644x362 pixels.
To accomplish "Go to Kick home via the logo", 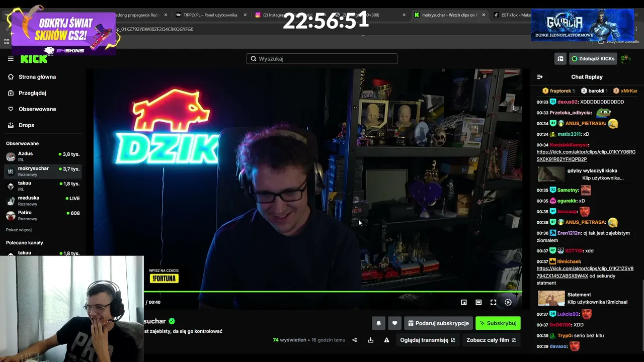I will tap(34, 59).
